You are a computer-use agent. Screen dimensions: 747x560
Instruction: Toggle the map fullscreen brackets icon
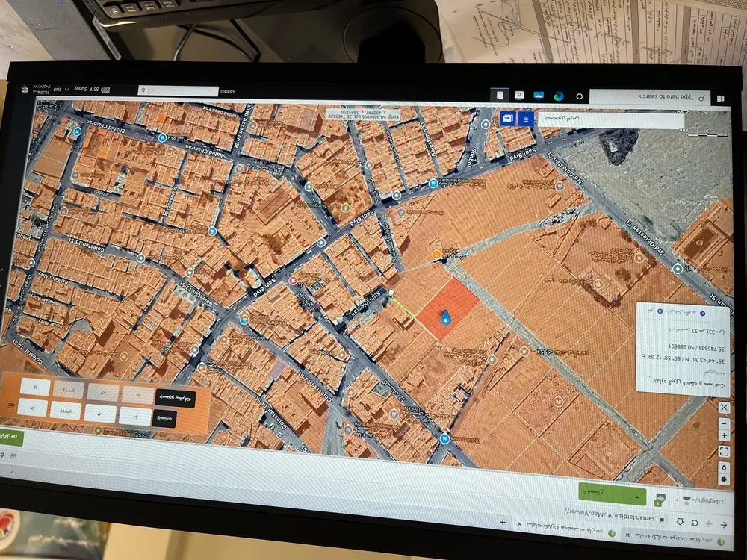click(x=724, y=451)
